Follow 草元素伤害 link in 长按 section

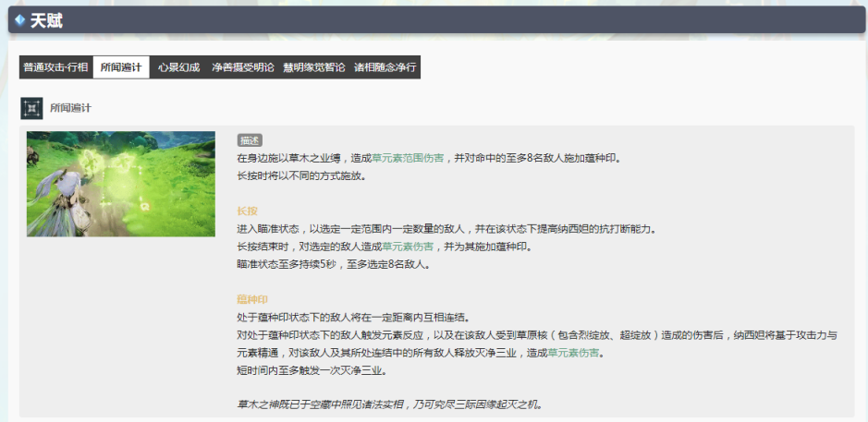point(408,247)
